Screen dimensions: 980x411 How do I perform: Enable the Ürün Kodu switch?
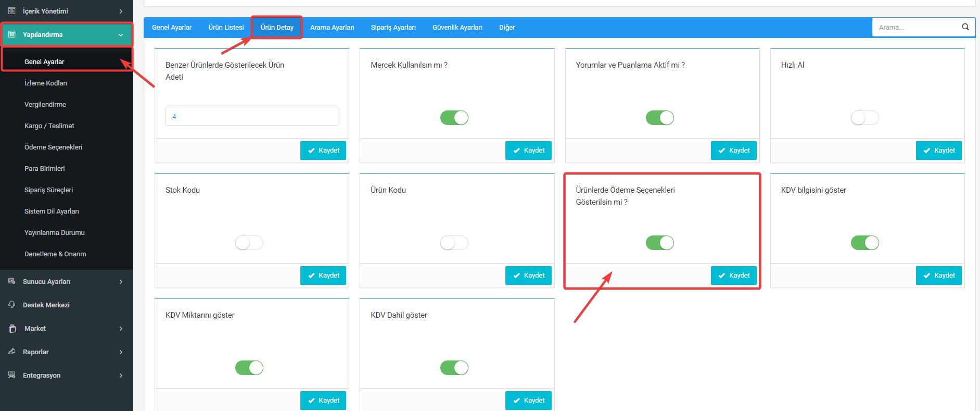[454, 243]
